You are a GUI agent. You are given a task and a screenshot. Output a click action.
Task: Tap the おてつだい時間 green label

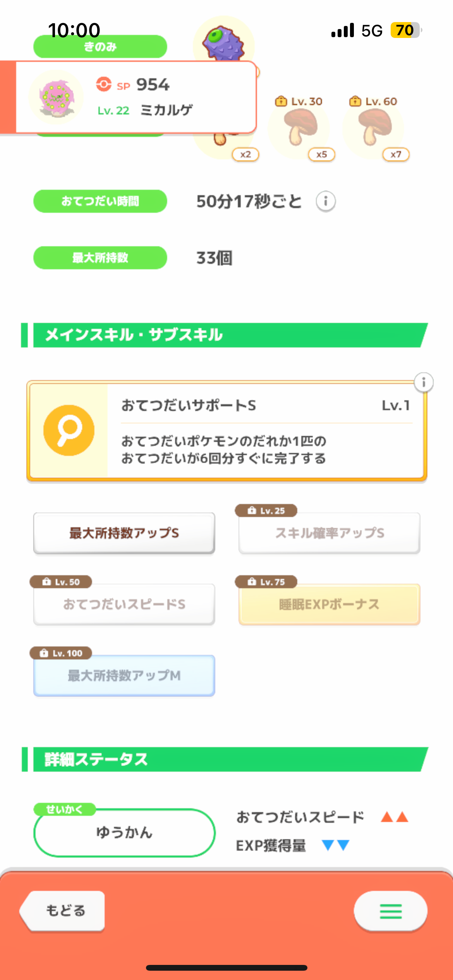point(100,201)
